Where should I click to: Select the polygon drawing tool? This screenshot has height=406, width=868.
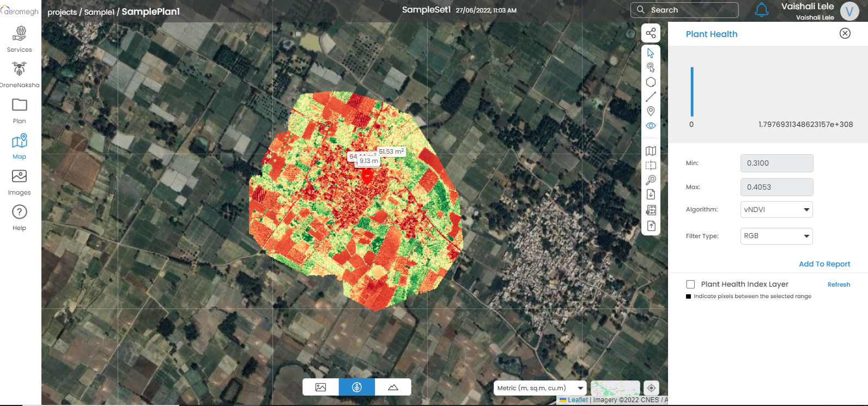click(x=651, y=82)
